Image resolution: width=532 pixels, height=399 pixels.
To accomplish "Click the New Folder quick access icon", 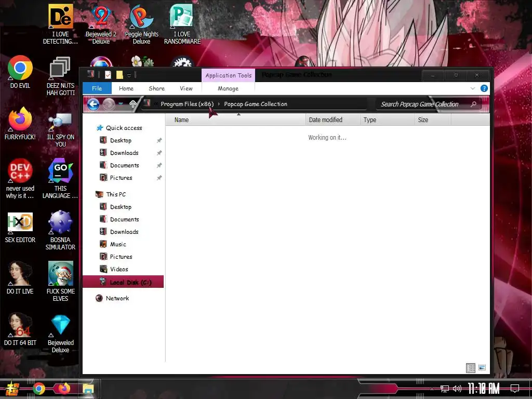I will (x=119, y=75).
